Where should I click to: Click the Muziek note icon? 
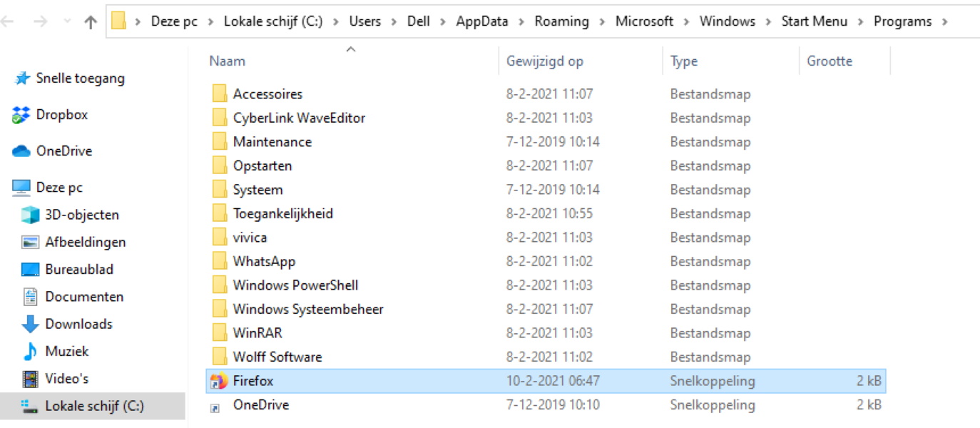coord(30,352)
